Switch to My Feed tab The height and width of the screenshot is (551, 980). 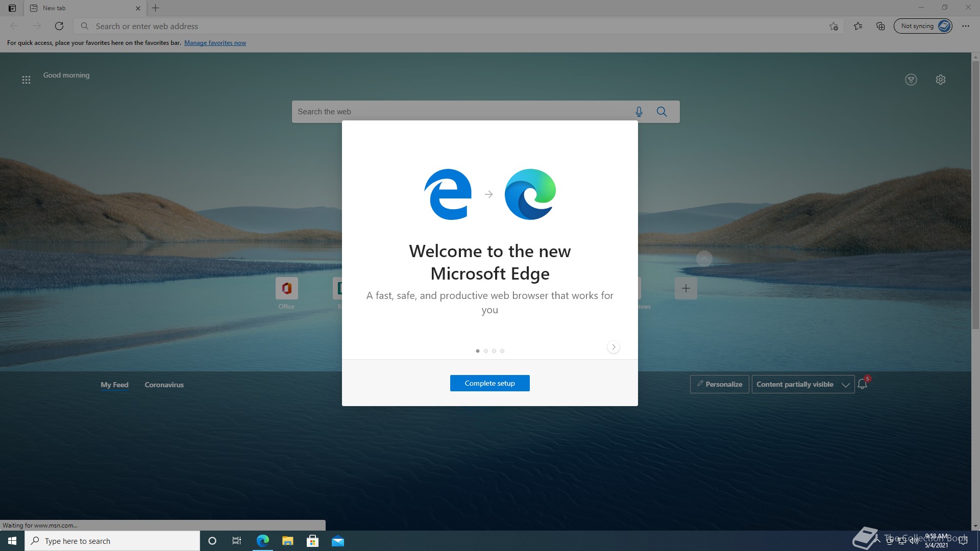(114, 385)
